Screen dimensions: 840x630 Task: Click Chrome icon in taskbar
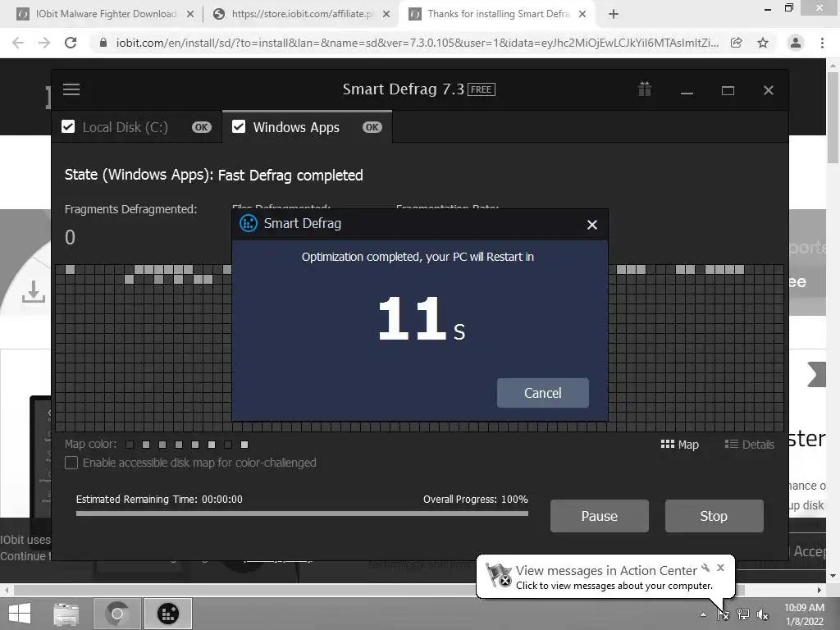(x=117, y=614)
